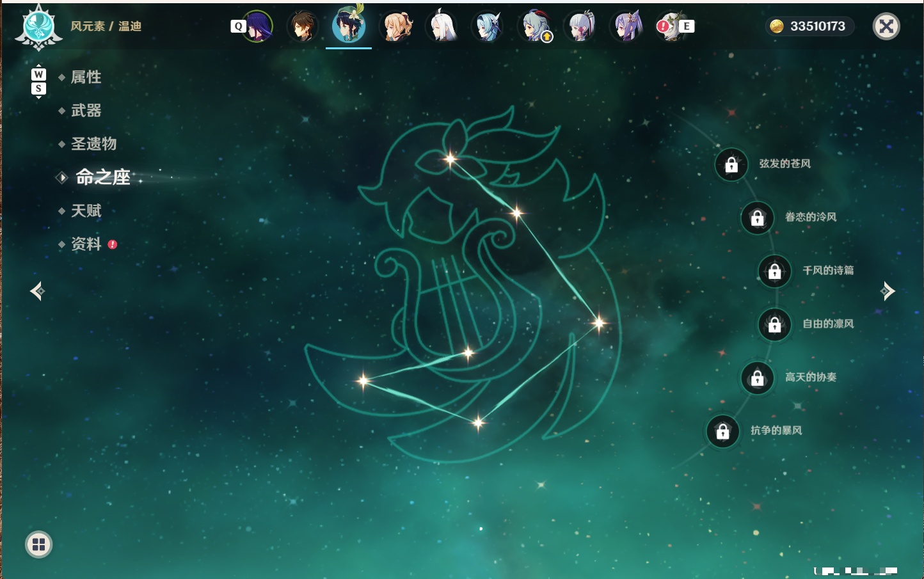
Task: Select the brown-haired character portrait
Action: [303, 26]
